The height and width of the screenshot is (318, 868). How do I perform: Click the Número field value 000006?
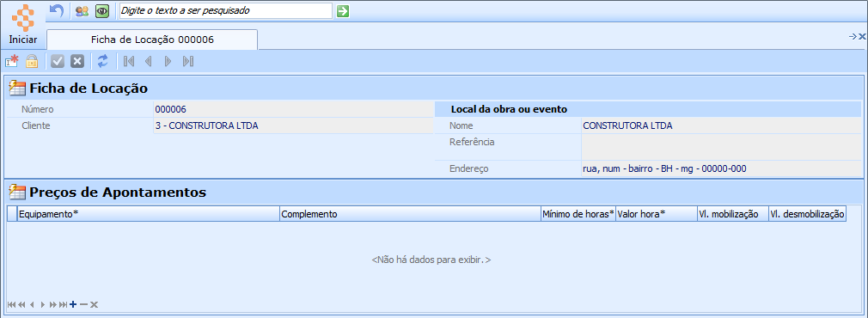[x=293, y=109]
